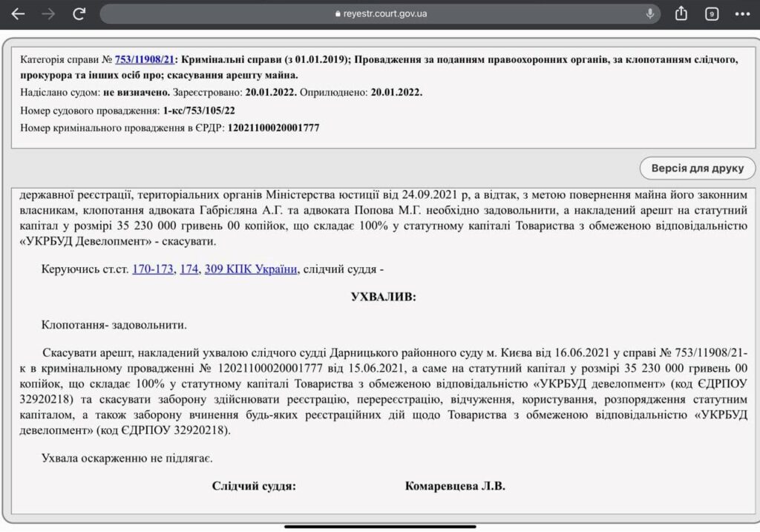Click the Версія для друку button
Viewport: 760px width, 532px height.
click(x=698, y=168)
